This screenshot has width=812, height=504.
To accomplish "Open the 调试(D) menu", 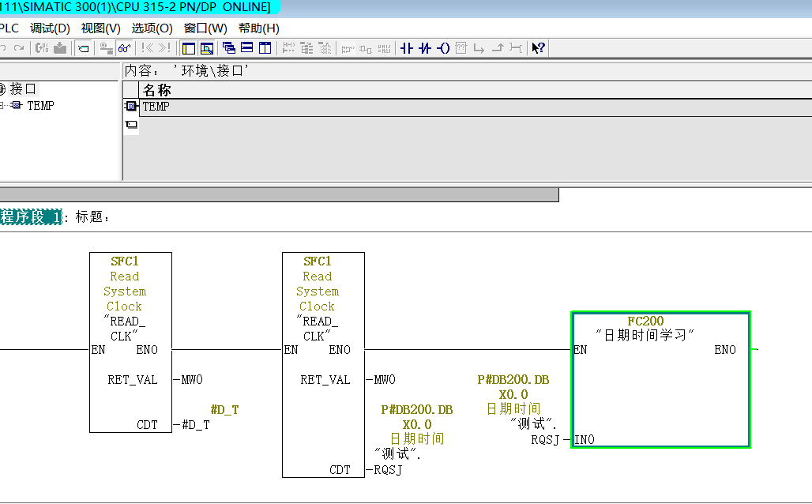I will pos(50,28).
